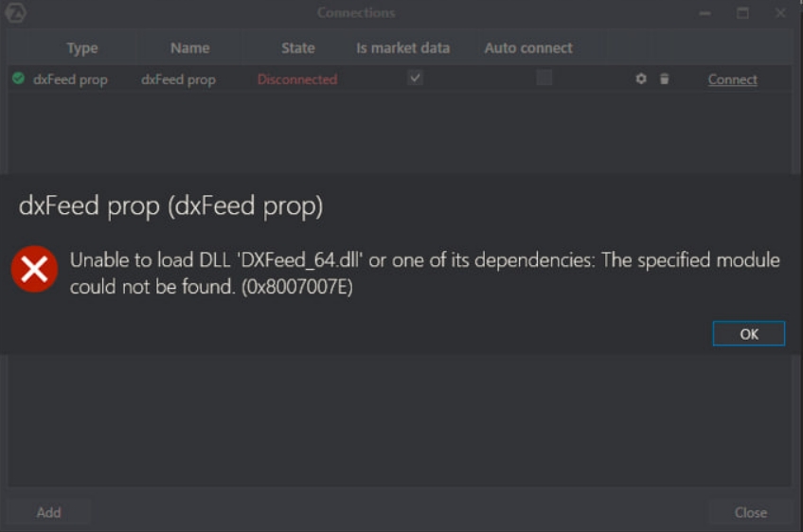This screenshot has width=803, height=532.
Task: Click the settings gear icon for dxFeed prop
Action: click(x=641, y=80)
